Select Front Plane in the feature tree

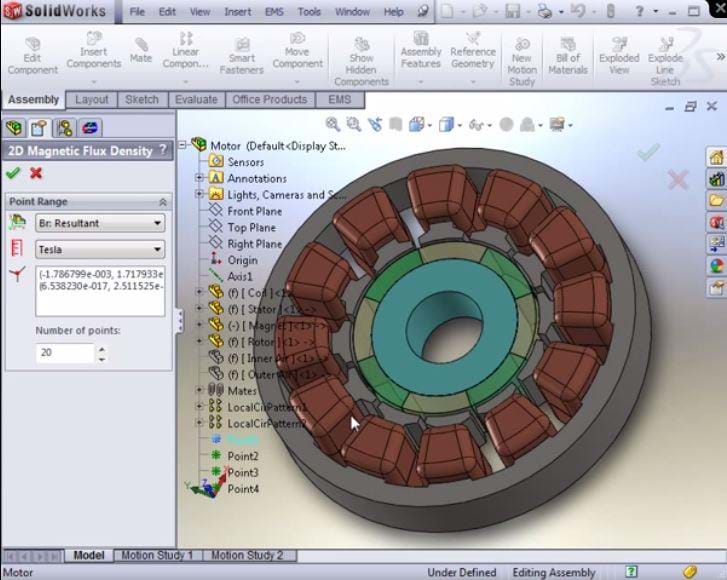tap(254, 211)
